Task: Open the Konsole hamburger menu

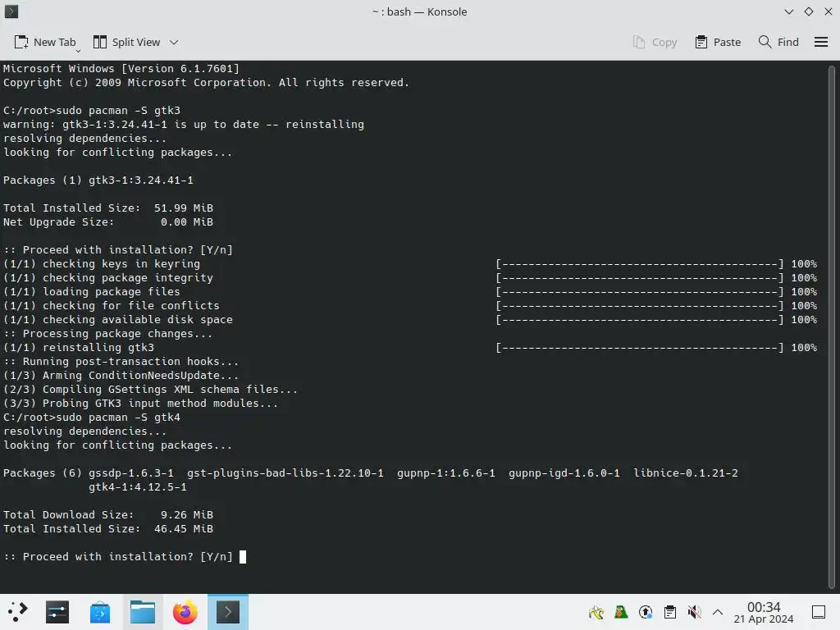Action: (820, 43)
